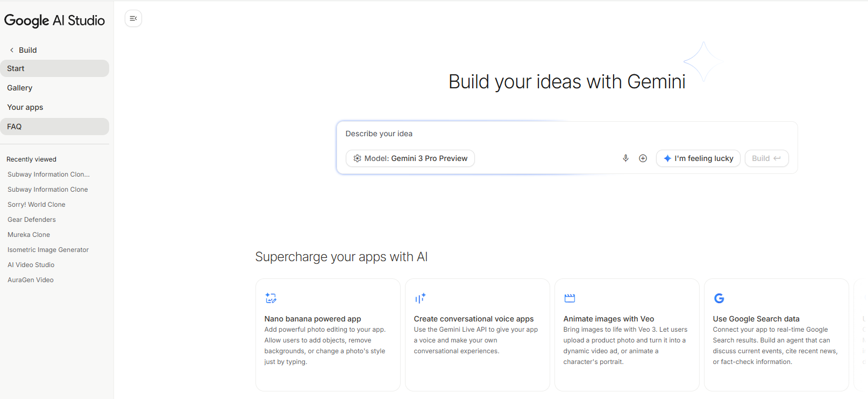Click the Nano banana photo editing icon
The width and height of the screenshot is (868, 399).
(271, 298)
